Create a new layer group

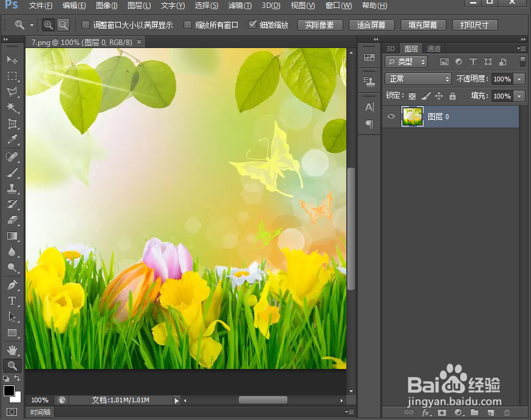point(474,413)
